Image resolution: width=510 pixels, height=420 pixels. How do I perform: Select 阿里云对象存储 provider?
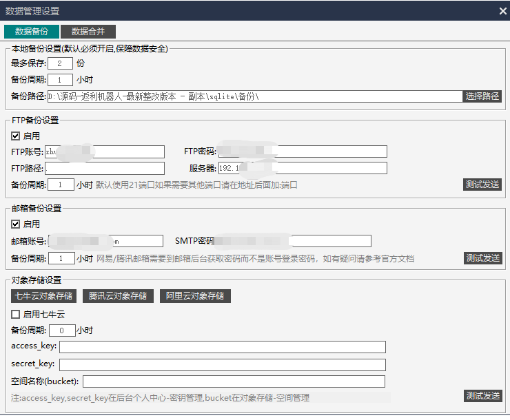(196, 296)
